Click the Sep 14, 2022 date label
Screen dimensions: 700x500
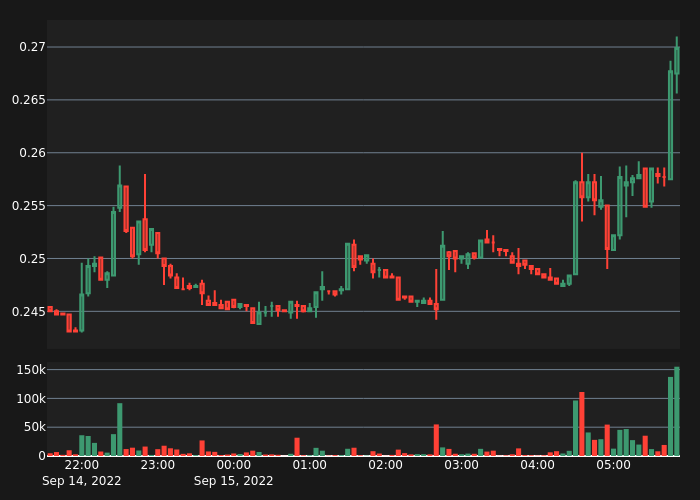click(82, 481)
